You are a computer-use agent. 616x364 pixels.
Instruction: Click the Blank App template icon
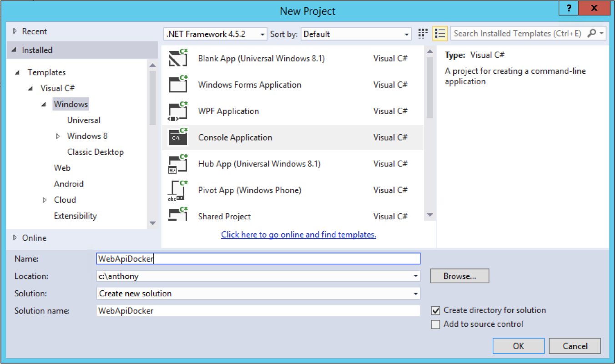pyautogui.click(x=178, y=58)
